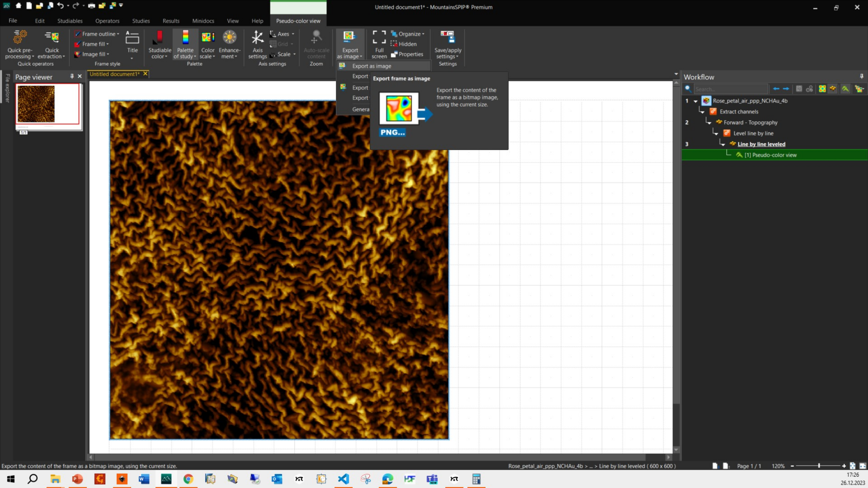Open the Minidocs ribbon tab
Image resolution: width=868 pixels, height=488 pixels.
[x=203, y=21]
